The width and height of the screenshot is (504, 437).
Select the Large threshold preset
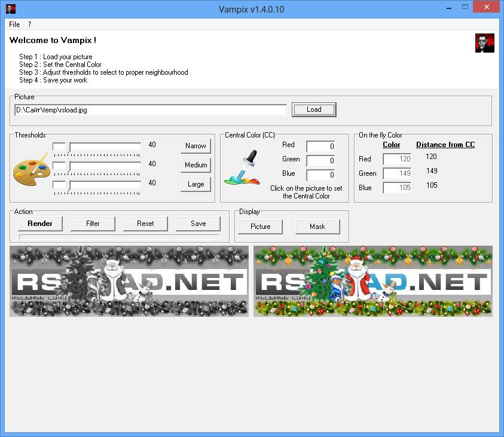[x=196, y=184]
